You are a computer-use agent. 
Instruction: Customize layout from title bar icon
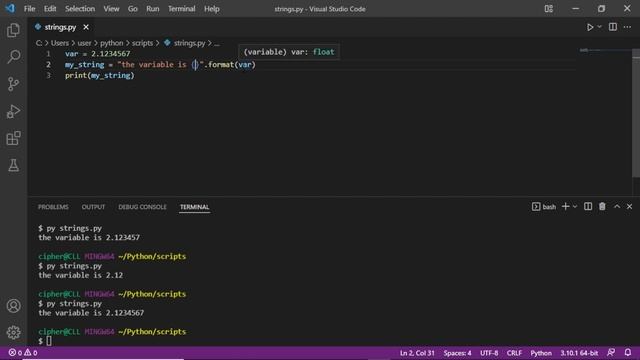coord(549,9)
